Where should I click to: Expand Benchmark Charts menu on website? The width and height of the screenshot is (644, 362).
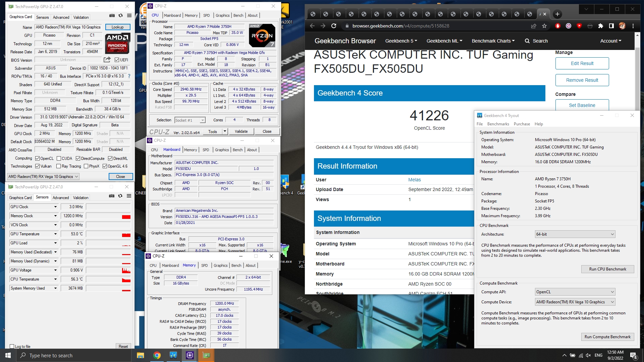[493, 41]
